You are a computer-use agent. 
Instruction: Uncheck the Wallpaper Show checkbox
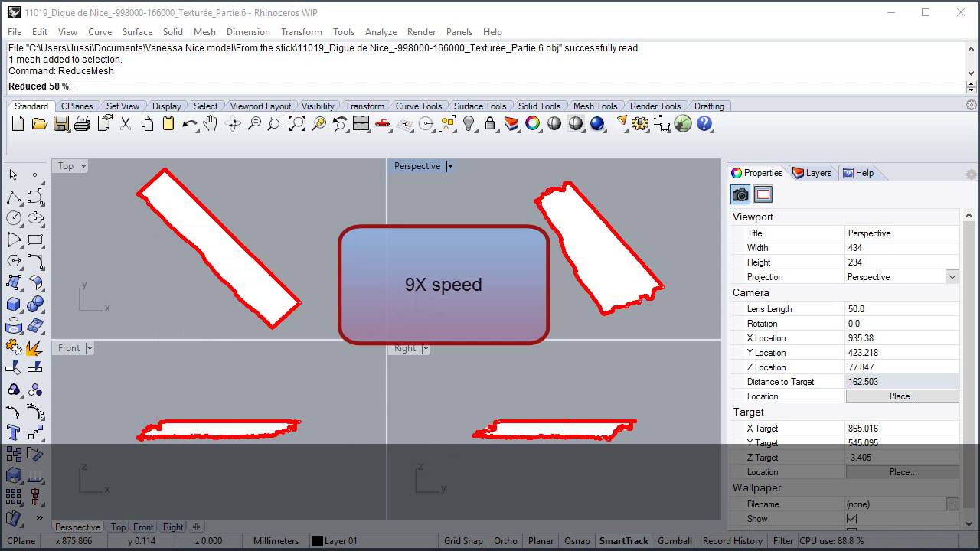click(x=851, y=519)
